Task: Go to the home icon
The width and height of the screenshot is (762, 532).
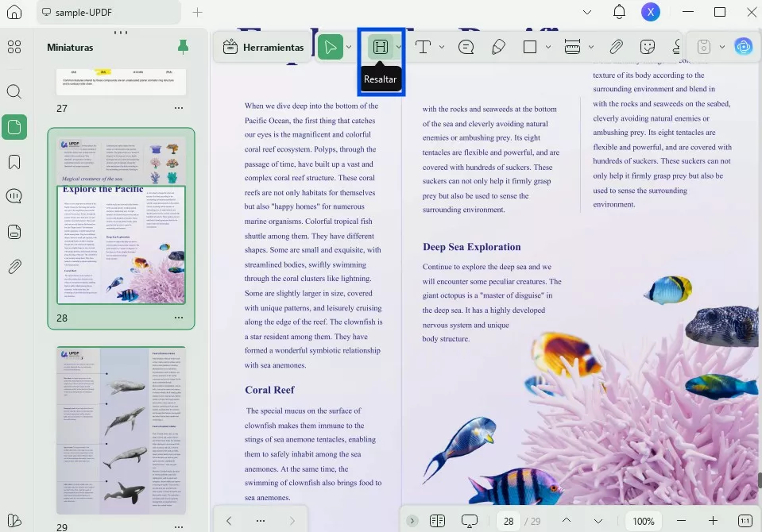Action: click(14, 12)
